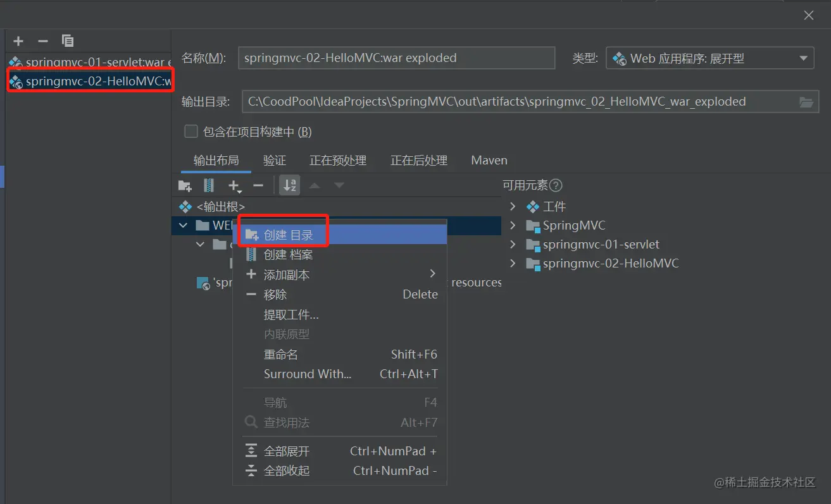Click create directory toolbar icon
The width and height of the screenshot is (831, 504).
pyautogui.click(x=185, y=185)
